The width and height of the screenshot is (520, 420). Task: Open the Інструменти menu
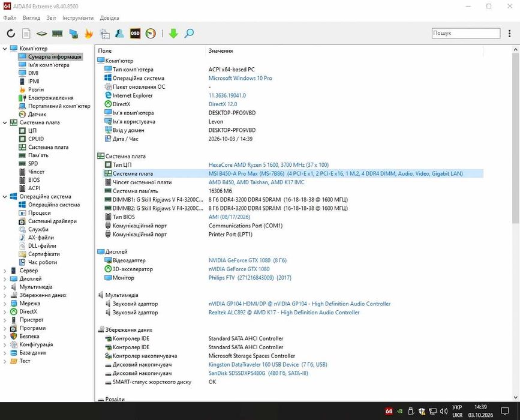pos(78,18)
